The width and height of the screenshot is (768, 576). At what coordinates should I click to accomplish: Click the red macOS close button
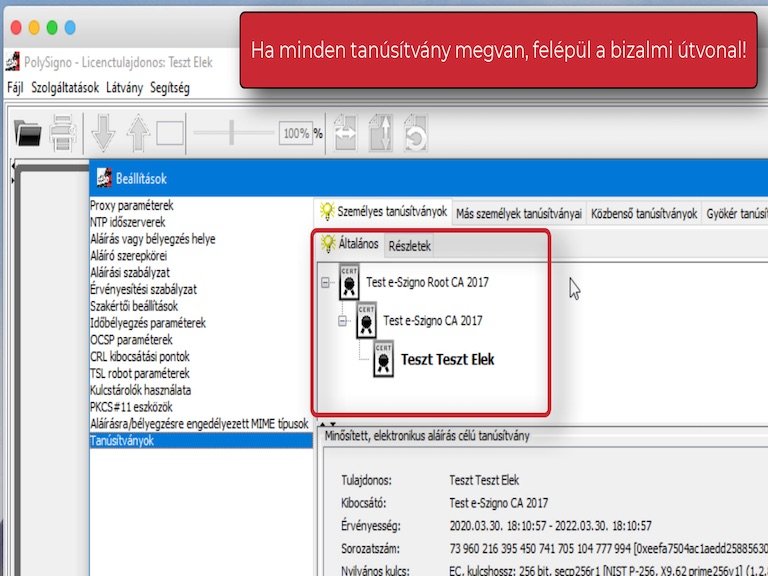click(16, 27)
